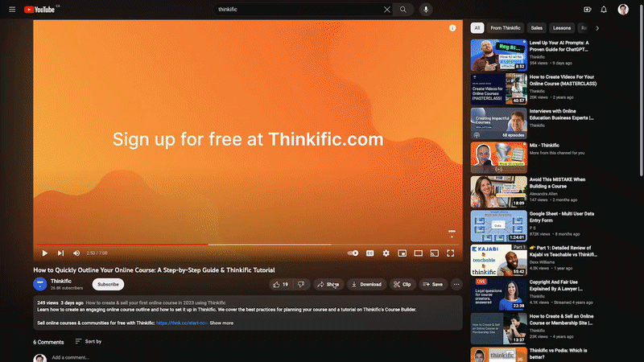
Task: Clear the search box with X
Action: click(387, 10)
